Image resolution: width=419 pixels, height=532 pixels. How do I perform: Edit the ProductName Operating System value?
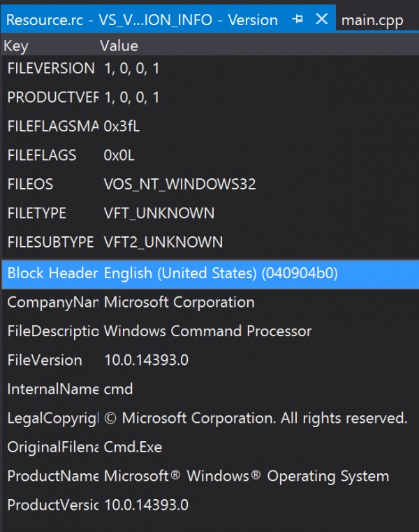tap(247, 476)
